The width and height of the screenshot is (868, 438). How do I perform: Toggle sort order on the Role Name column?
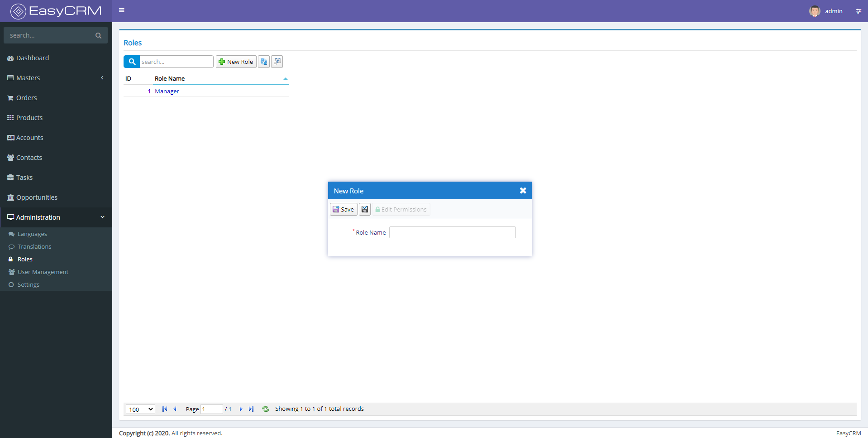tap(170, 78)
